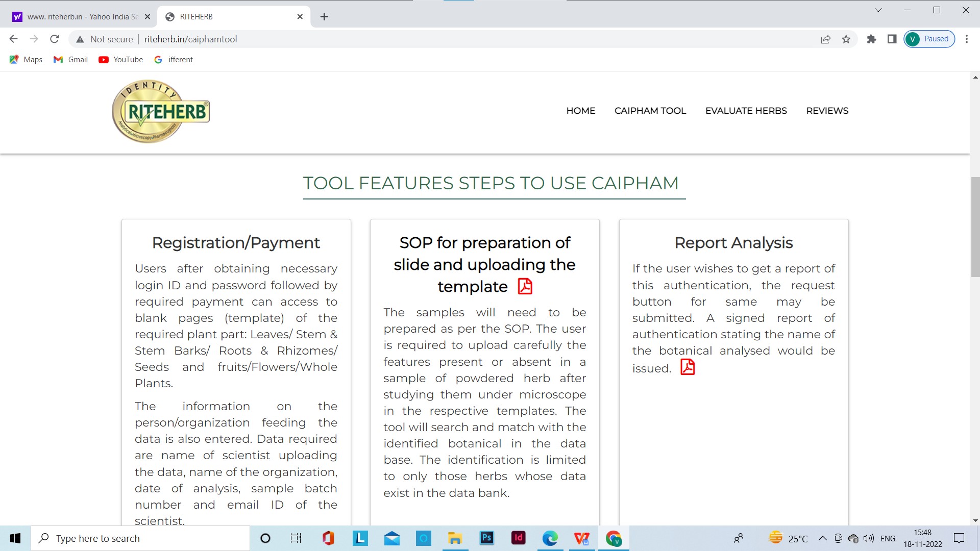Open the Report Analysis PDF icon

click(688, 367)
